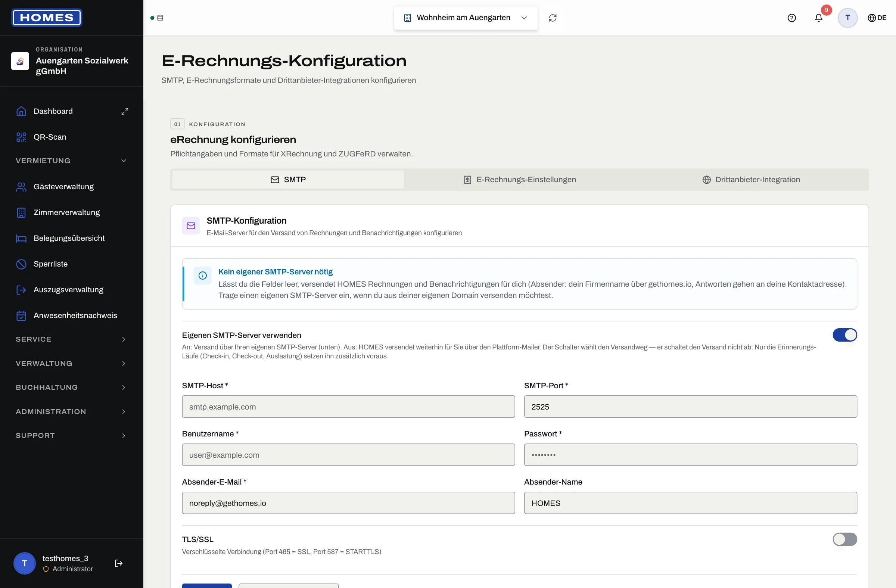This screenshot has height=588, width=896.
Task: Expand the SUPPORT section
Action: 72,436
